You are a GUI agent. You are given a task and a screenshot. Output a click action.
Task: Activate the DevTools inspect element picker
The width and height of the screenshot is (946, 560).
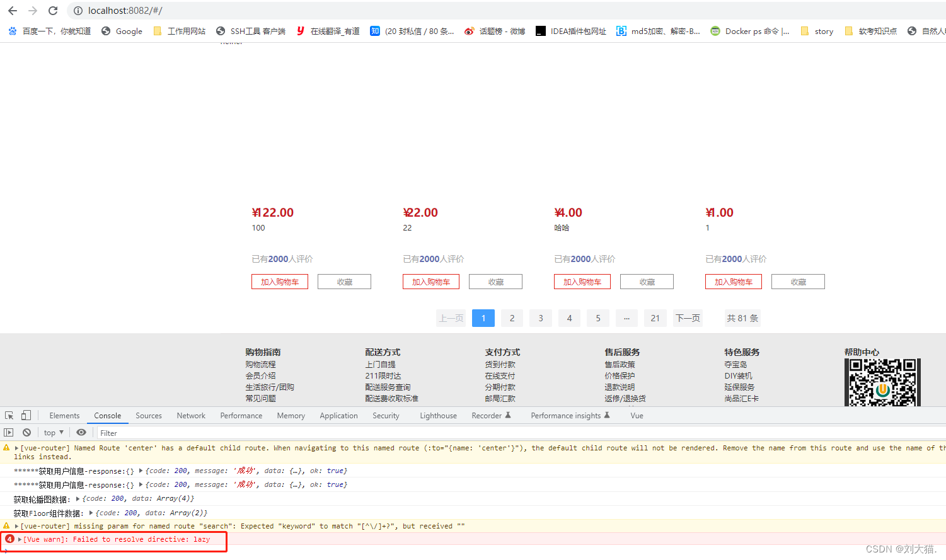(9, 416)
